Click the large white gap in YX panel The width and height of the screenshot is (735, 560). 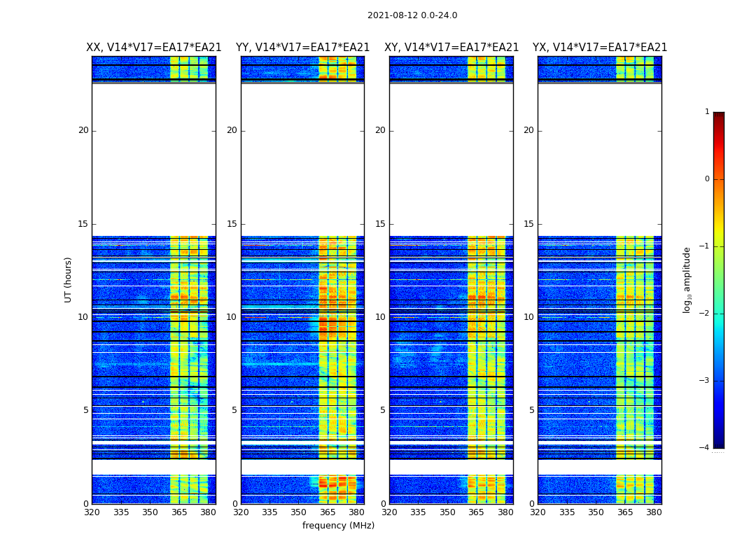point(600,160)
